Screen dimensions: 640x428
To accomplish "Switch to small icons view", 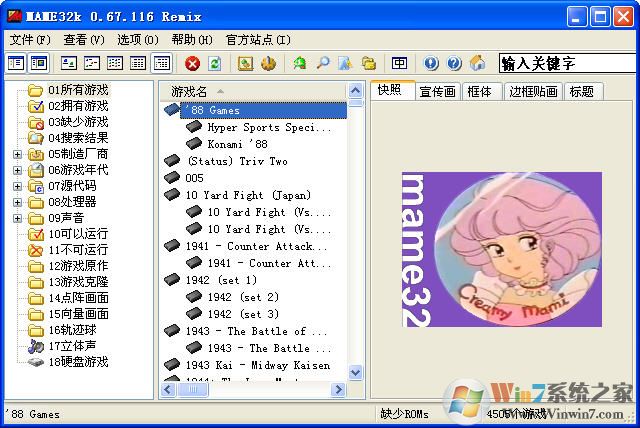I will coord(92,63).
